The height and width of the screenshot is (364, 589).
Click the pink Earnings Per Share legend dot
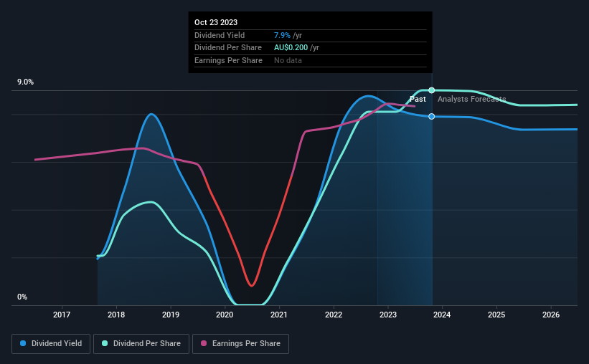(204, 343)
